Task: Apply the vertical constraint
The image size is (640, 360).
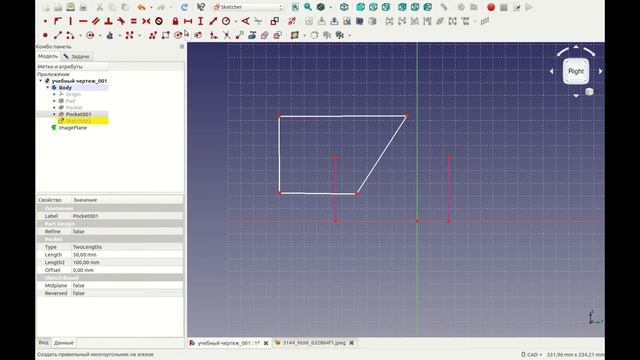Action: pos(71,21)
